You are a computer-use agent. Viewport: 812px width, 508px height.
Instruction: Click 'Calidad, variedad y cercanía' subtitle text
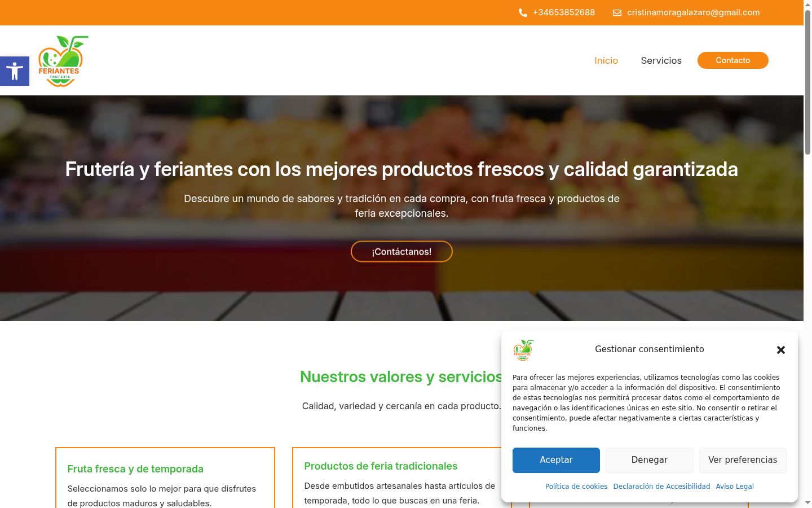[401, 406]
